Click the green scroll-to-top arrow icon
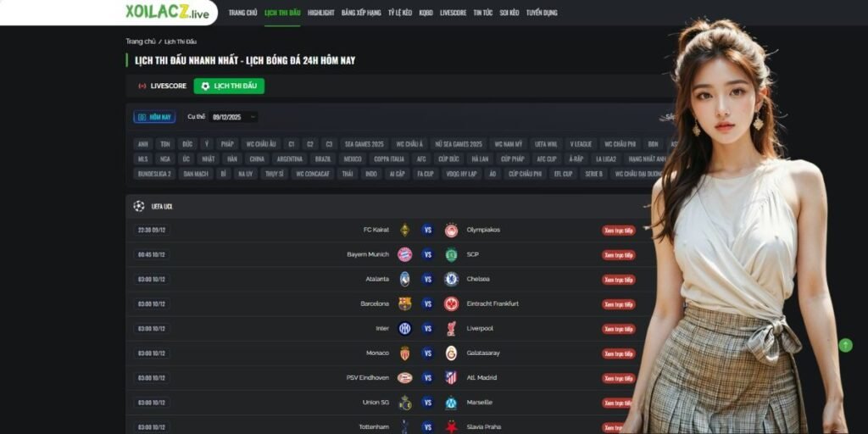The width and height of the screenshot is (868, 434). point(845,345)
